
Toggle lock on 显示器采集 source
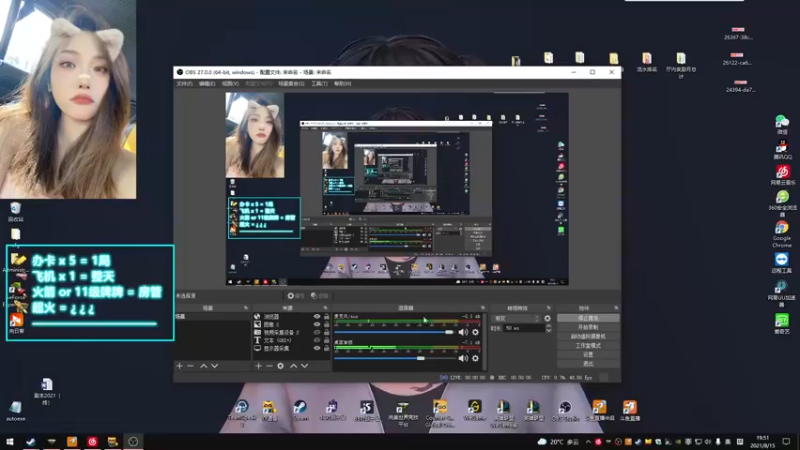pyautogui.click(x=327, y=348)
